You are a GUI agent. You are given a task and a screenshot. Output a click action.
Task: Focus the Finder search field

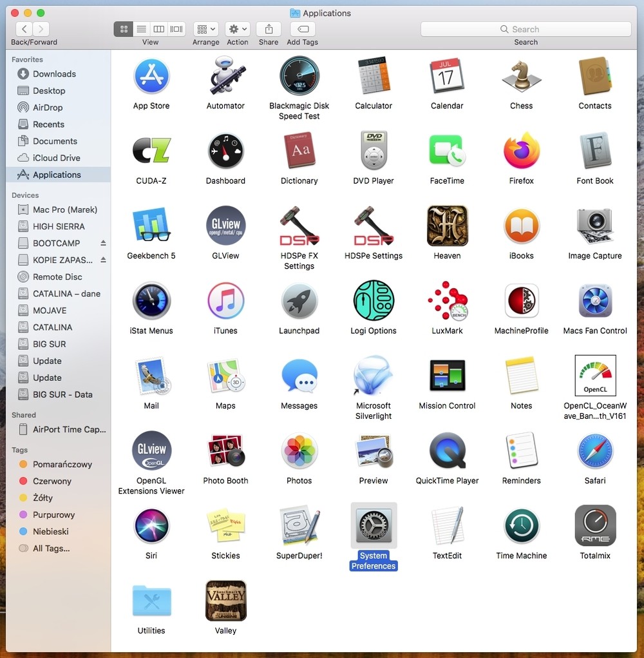526,29
